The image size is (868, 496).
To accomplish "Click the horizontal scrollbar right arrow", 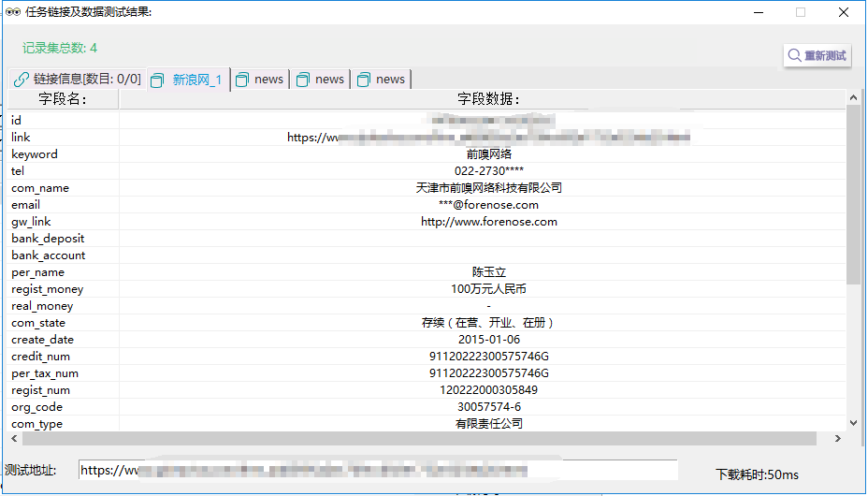I will 837,439.
